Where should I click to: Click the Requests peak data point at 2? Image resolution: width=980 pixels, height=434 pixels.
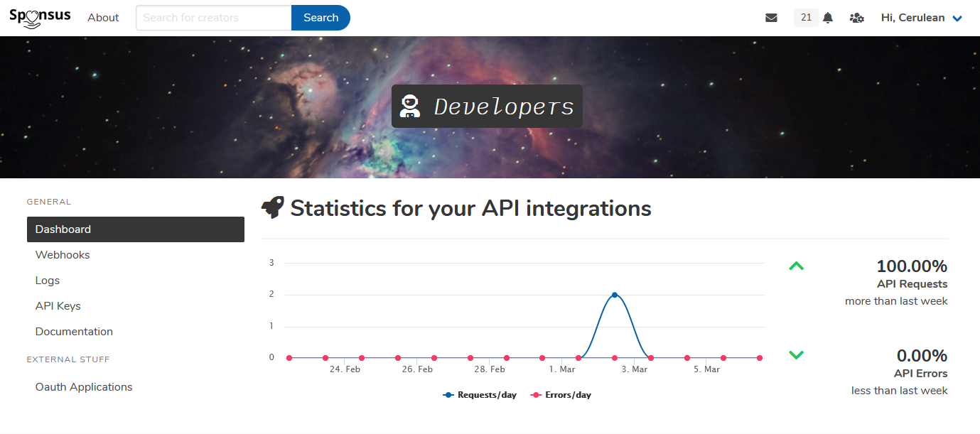615,295
